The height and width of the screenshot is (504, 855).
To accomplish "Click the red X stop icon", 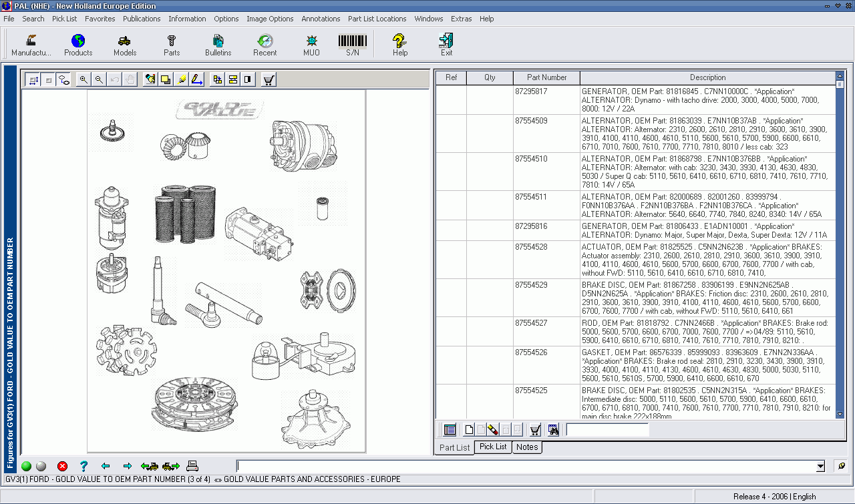I will 62,466.
